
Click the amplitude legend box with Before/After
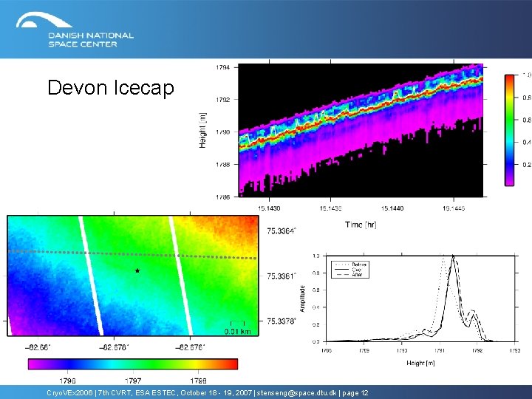349,270
